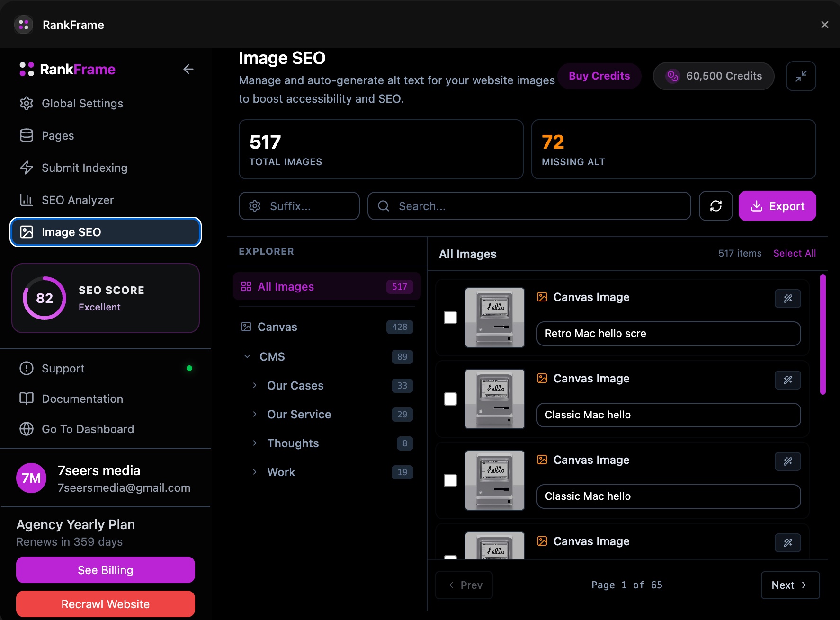Click inside the Search field
This screenshot has height=620, width=840.
click(x=529, y=206)
